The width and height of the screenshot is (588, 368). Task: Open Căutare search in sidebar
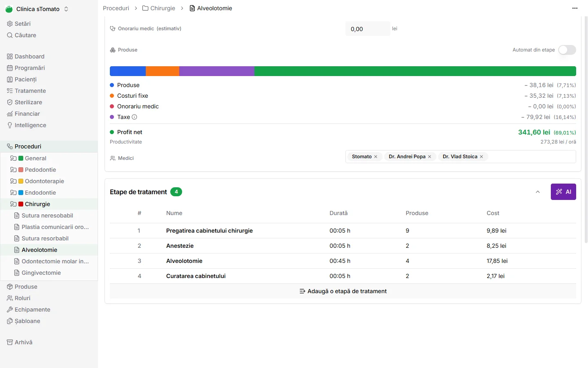coord(22,35)
